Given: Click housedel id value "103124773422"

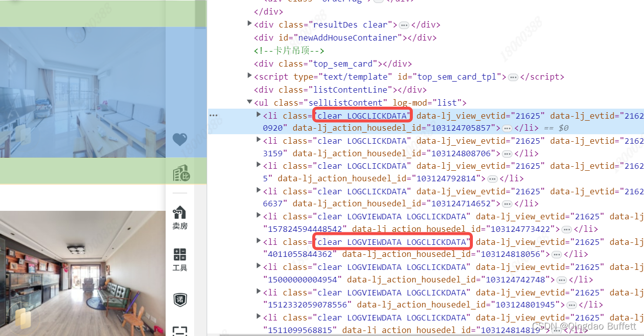Looking at the screenshot, I should 520,229.
